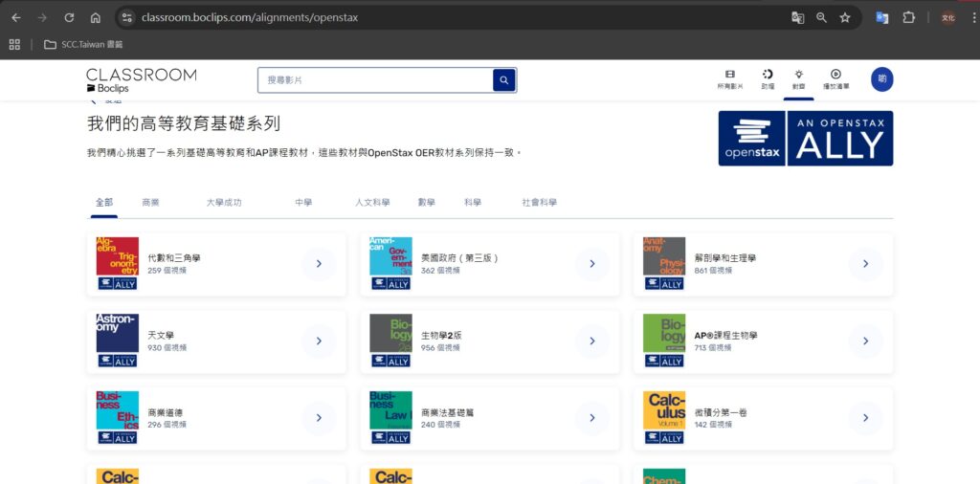Reload the page with the refresh icon
The height and width of the screenshot is (484, 980).
point(69,17)
